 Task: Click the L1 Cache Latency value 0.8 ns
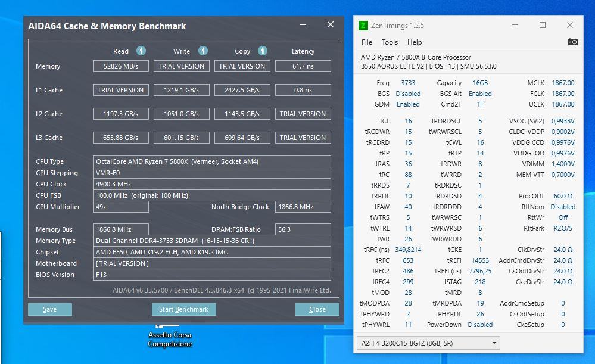[x=303, y=90]
